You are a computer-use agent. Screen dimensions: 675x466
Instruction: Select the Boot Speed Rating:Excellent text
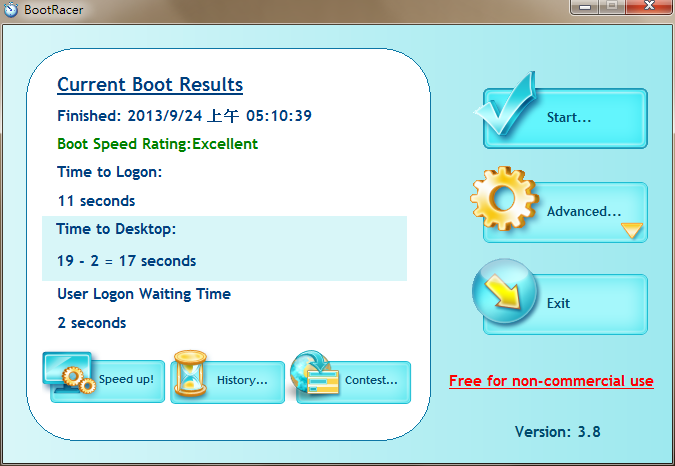(x=158, y=144)
